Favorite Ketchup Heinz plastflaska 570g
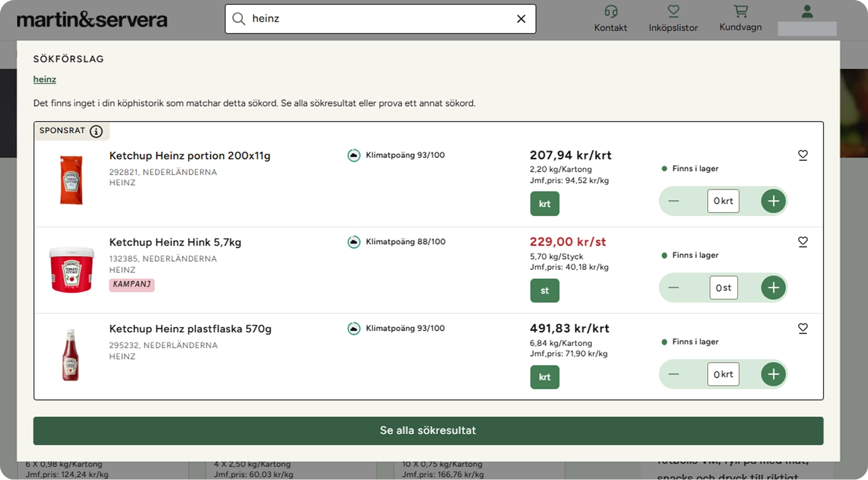Image resolution: width=868 pixels, height=480 pixels. [x=803, y=328]
